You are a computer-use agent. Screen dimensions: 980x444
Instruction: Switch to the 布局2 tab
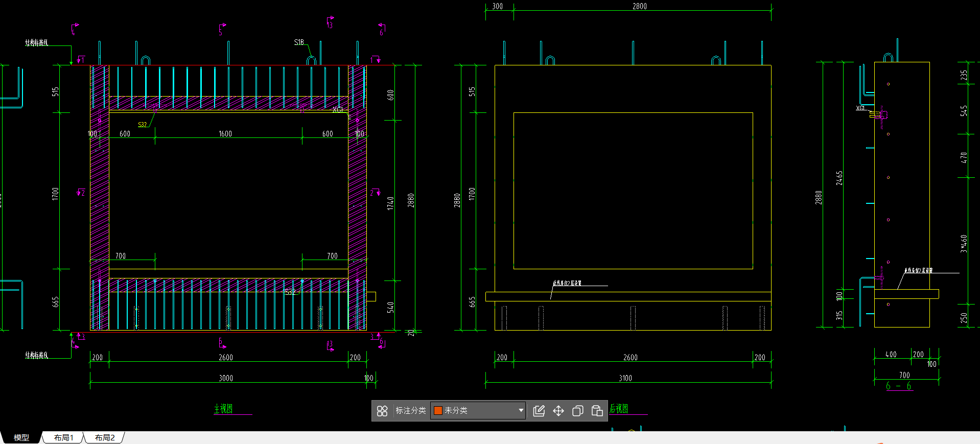click(105, 438)
